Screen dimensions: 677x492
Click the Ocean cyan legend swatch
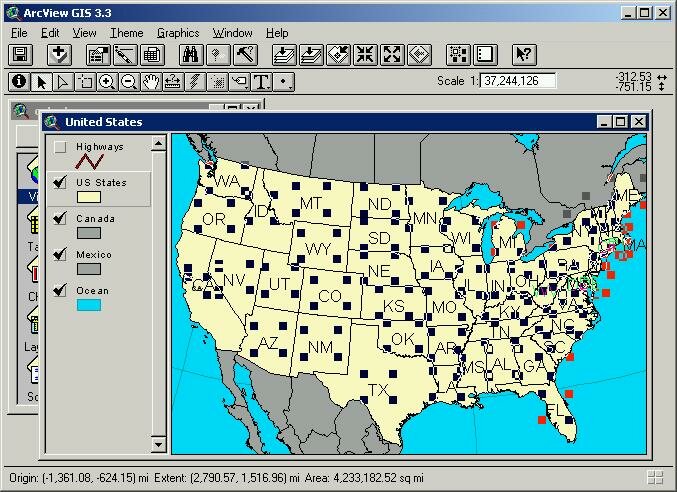tap(89, 305)
